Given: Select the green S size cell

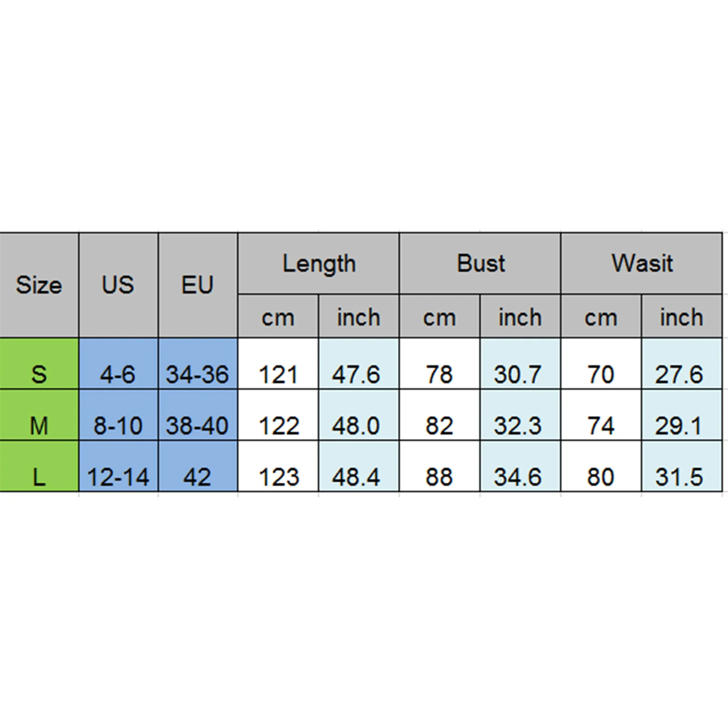Looking at the screenshot, I should tap(39, 364).
